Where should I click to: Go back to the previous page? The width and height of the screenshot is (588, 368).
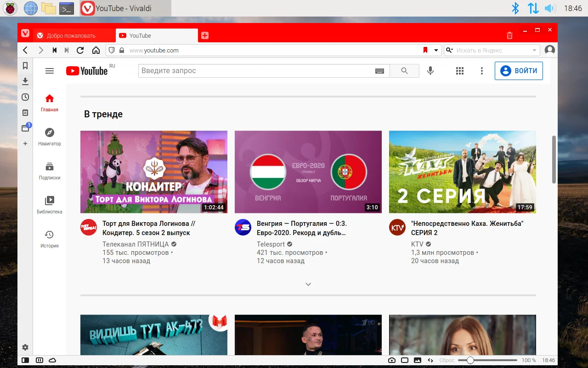[25, 50]
